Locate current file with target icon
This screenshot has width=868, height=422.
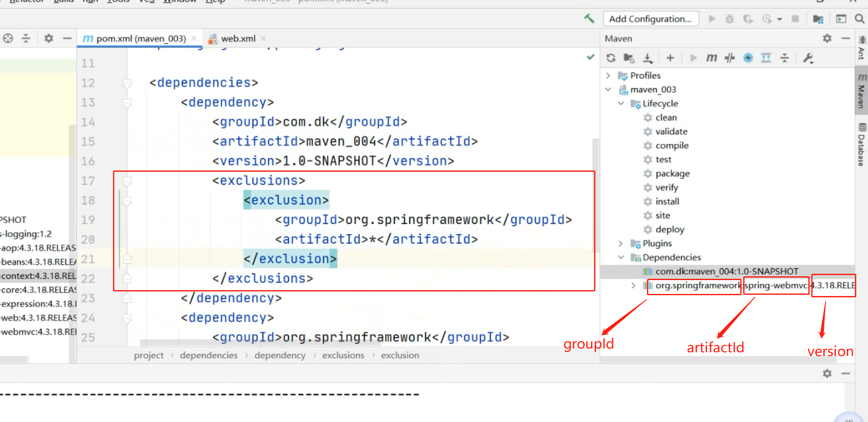click(x=8, y=38)
